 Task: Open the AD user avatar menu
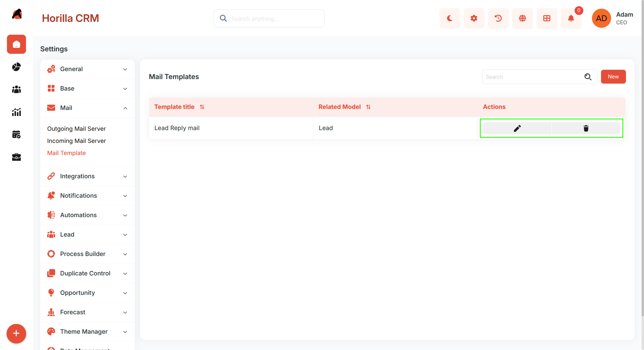pos(601,18)
